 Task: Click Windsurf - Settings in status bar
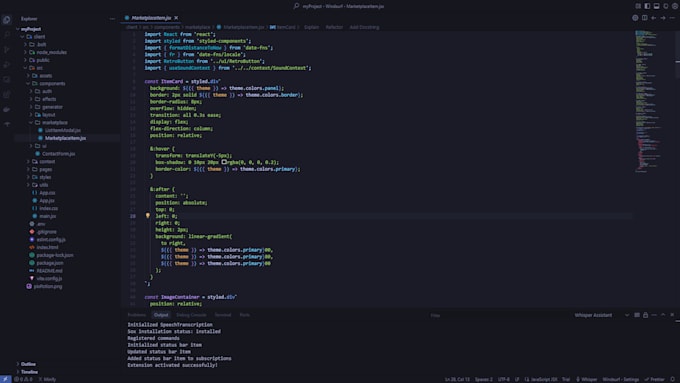620,380
